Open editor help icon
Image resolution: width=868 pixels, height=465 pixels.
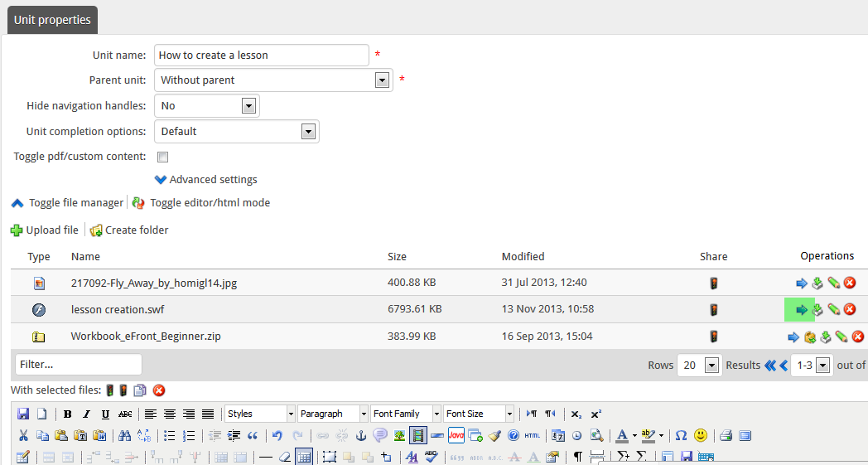pyautogui.click(x=514, y=436)
